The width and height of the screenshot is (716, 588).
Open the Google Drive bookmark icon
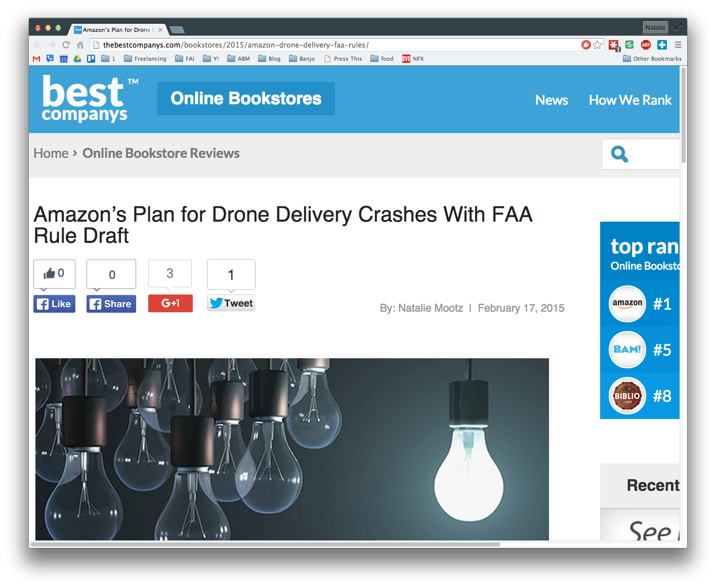pyautogui.click(x=77, y=59)
